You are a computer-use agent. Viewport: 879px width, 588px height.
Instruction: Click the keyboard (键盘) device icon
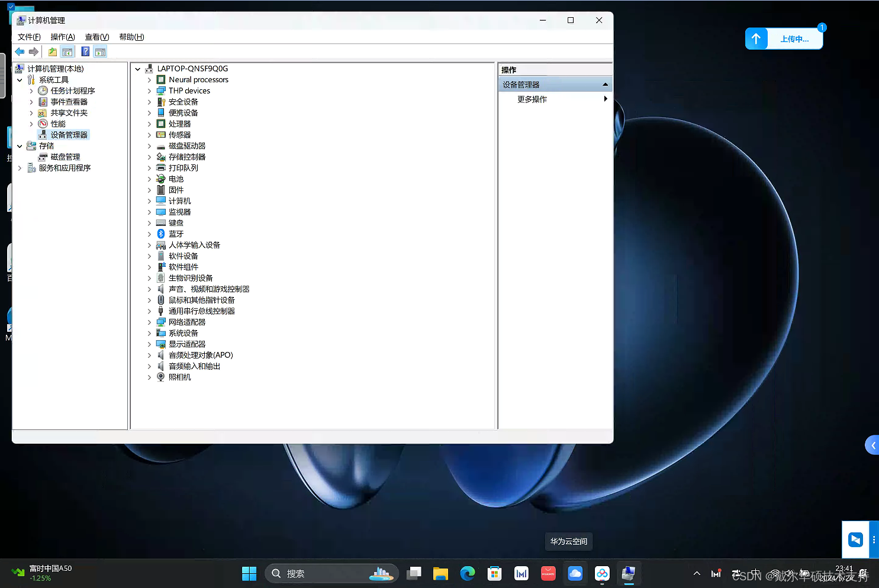point(161,223)
